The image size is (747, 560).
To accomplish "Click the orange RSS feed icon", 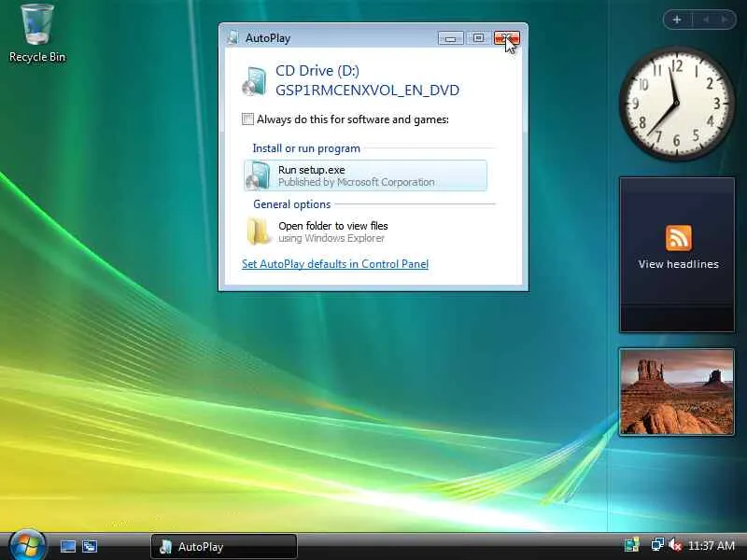I will click(679, 238).
